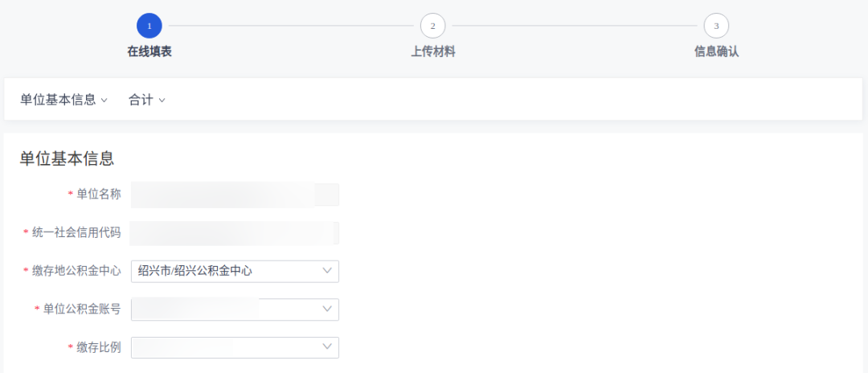Focus the 单位名称 input field

click(235, 195)
